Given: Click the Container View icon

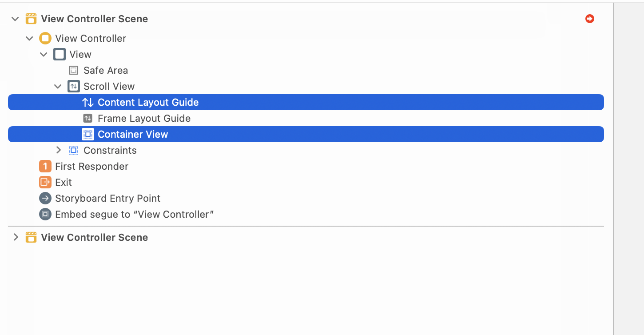Looking at the screenshot, I should [x=88, y=134].
